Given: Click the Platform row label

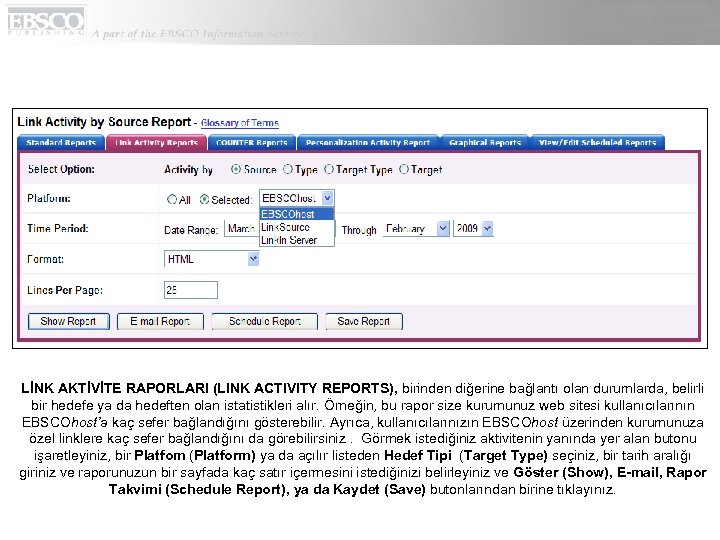Looking at the screenshot, I should (49, 198).
